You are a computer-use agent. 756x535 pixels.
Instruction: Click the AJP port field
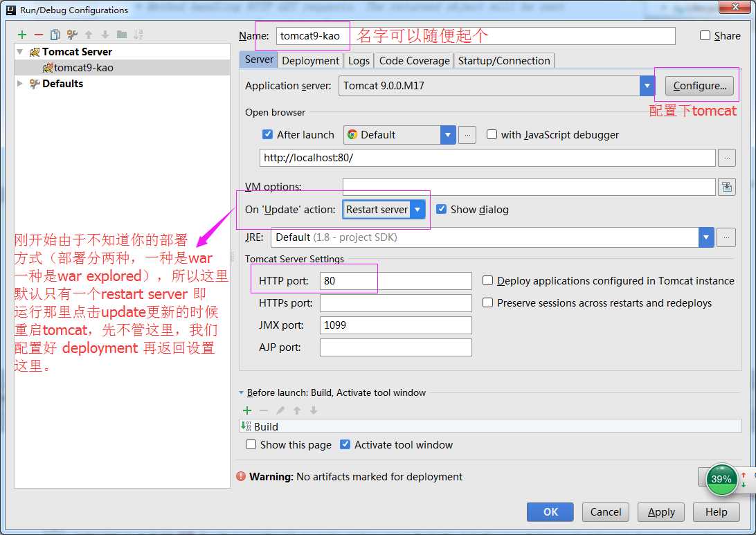point(395,347)
